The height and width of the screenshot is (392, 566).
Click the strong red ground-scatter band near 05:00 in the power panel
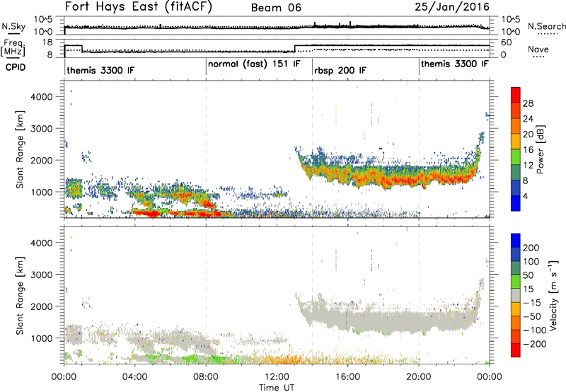150,213
